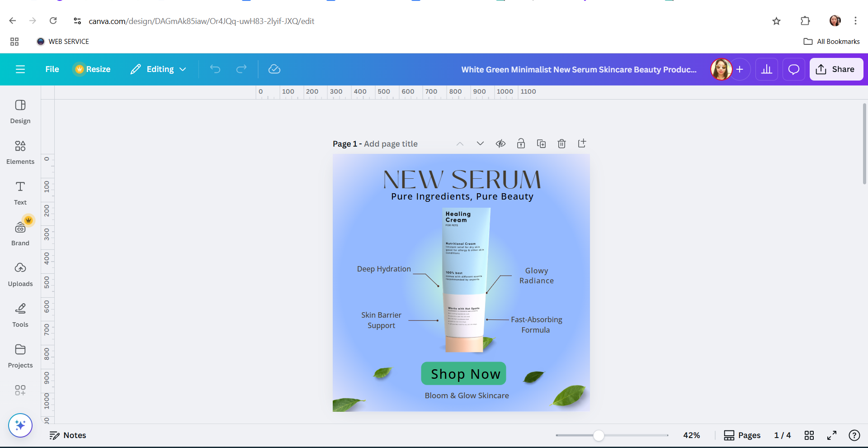Screen dimensions: 868x448
Task: Open the analytics chart icon
Action: pyautogui.click(x=767, y=69)
